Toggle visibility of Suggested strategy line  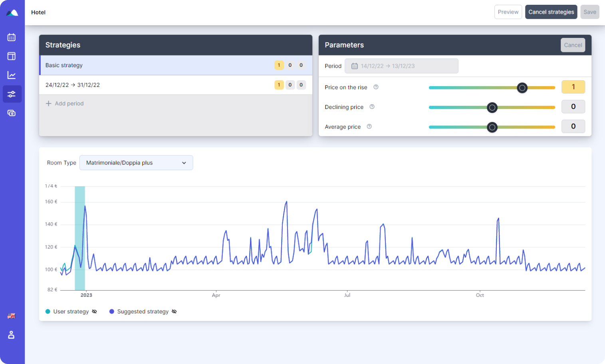(174, 312)
